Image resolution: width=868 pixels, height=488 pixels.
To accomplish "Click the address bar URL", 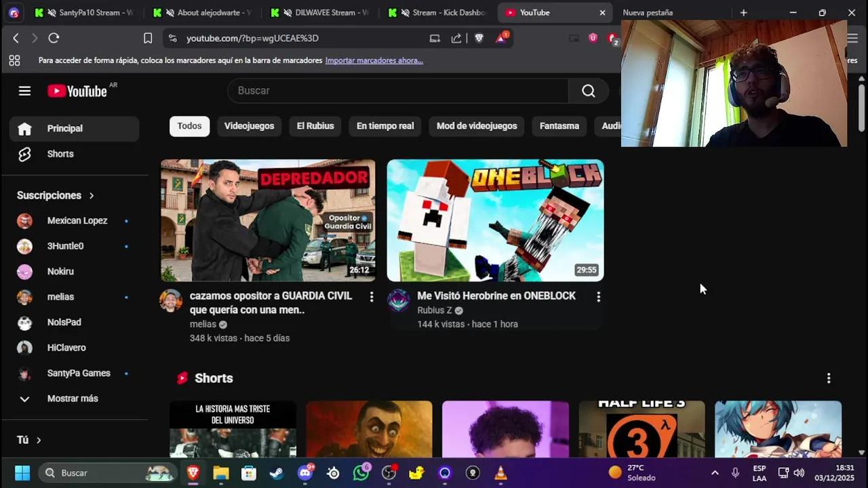I will tap(252, 39).
